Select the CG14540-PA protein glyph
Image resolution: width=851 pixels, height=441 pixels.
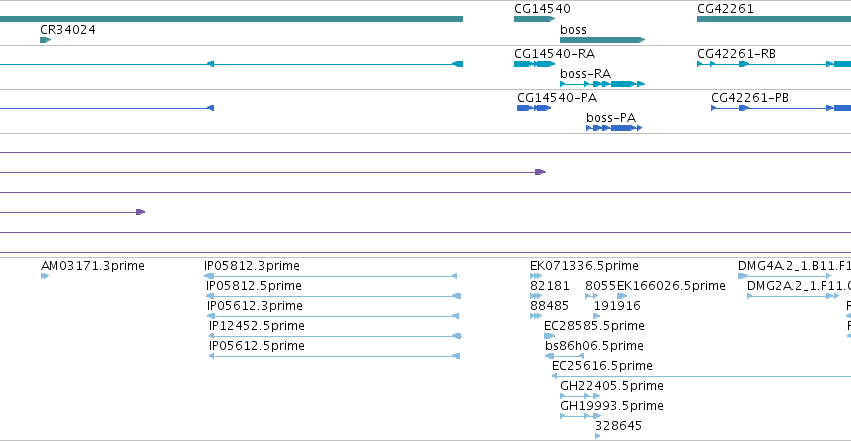pos(534,108)
